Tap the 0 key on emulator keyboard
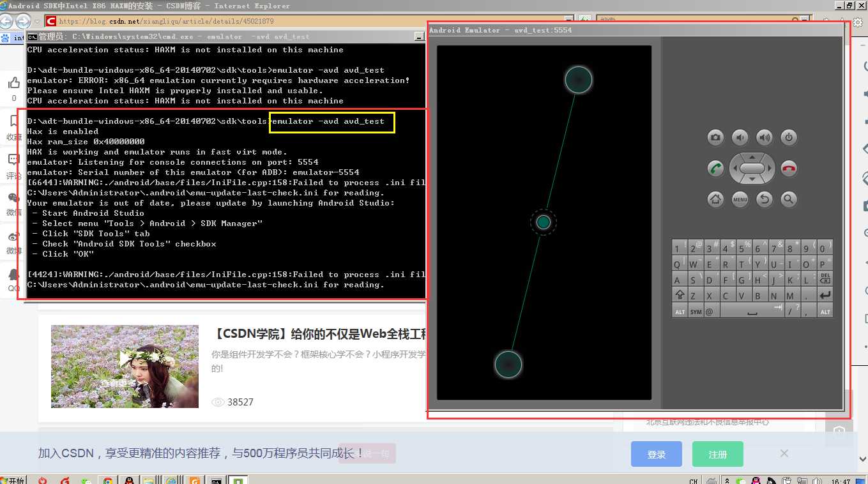The image size is (868, 484). pos(825,247)
